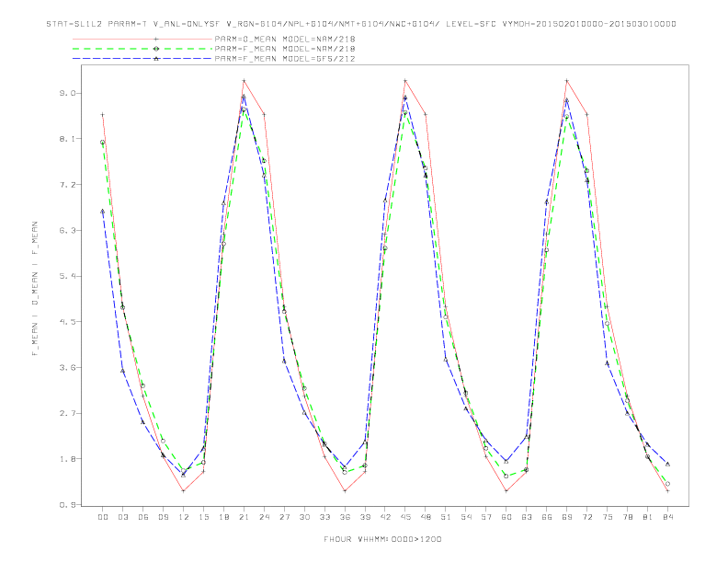
Task: Click x-axis forecast hour label 00
Action: click(x=103, y=517)
